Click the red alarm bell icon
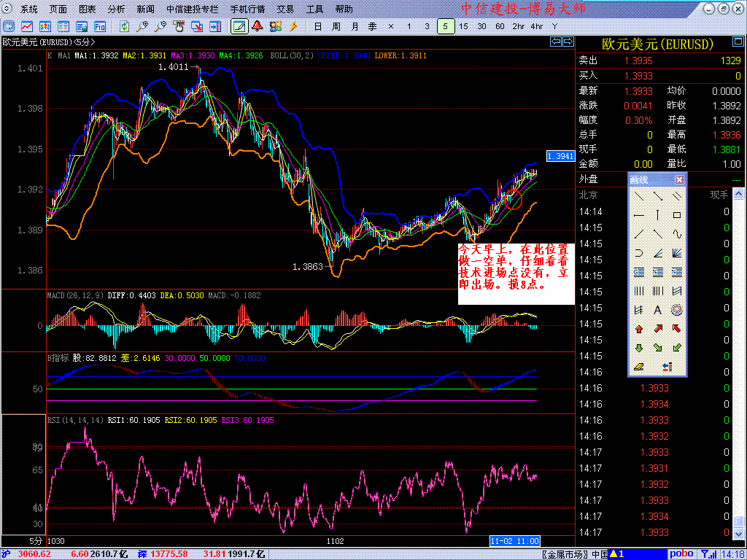This screenshot has height=560, width=747. point(258,26)
